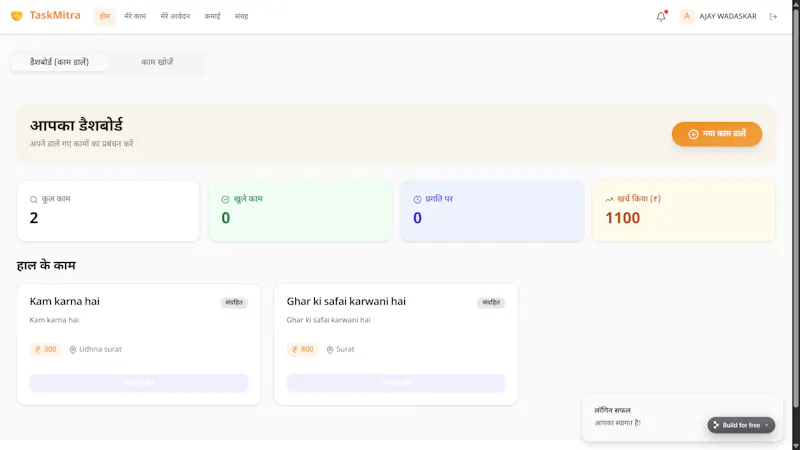Click संग्रहित badge on Ghar ki safai card
800x450 pixels.
[491, 303]
